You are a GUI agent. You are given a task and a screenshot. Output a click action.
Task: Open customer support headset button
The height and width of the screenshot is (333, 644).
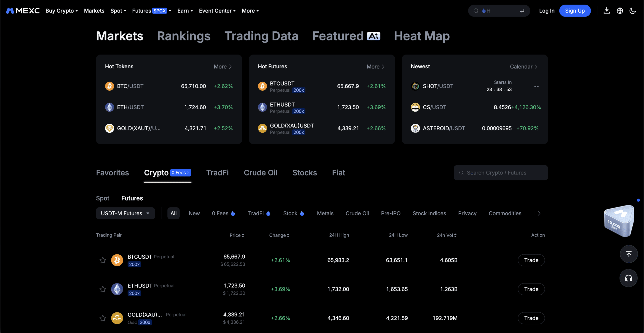pos(629,278)
